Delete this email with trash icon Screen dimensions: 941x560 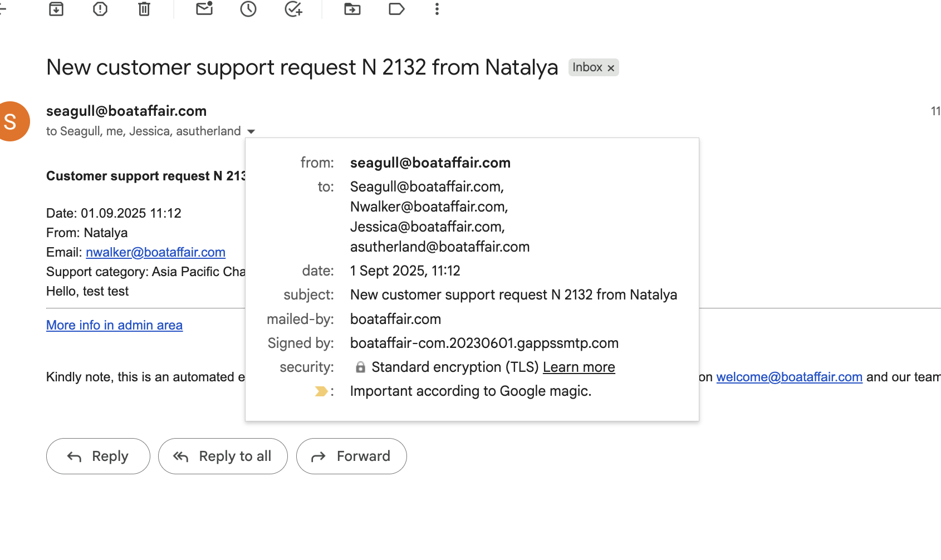(x=144, y=9)
